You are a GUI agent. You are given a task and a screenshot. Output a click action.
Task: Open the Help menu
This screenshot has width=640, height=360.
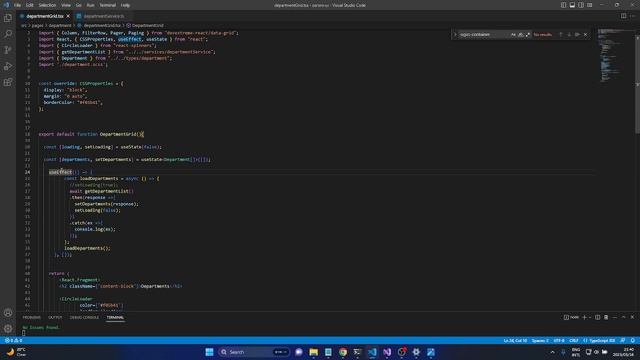pyautogui.click(x=125, y=5)
